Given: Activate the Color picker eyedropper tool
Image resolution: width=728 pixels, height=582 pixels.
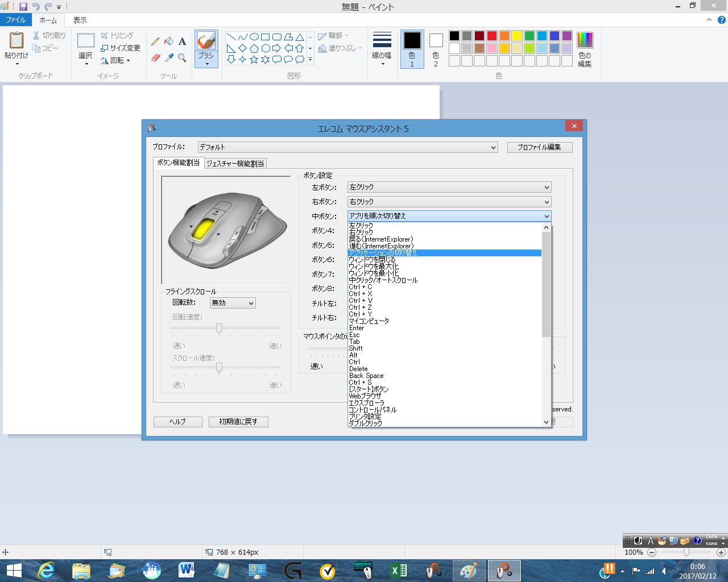Looking at the screenshot, I should [x=169, y=57].
